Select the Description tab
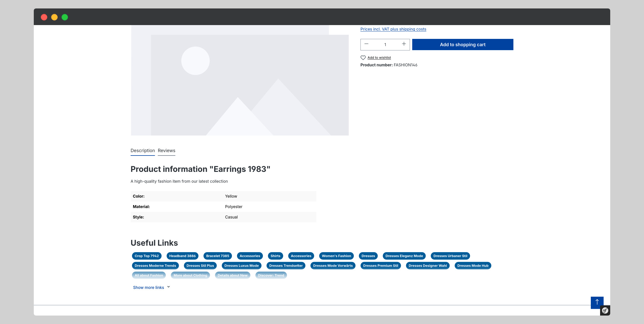The image size is (644, 324). (142, 150)
